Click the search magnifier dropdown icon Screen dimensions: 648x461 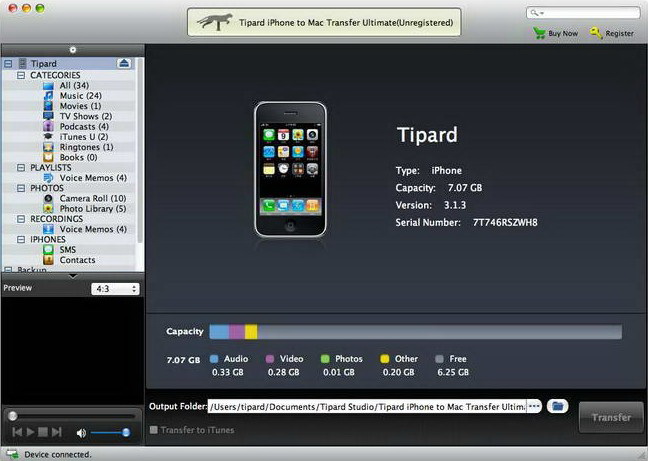coord(536,13)
